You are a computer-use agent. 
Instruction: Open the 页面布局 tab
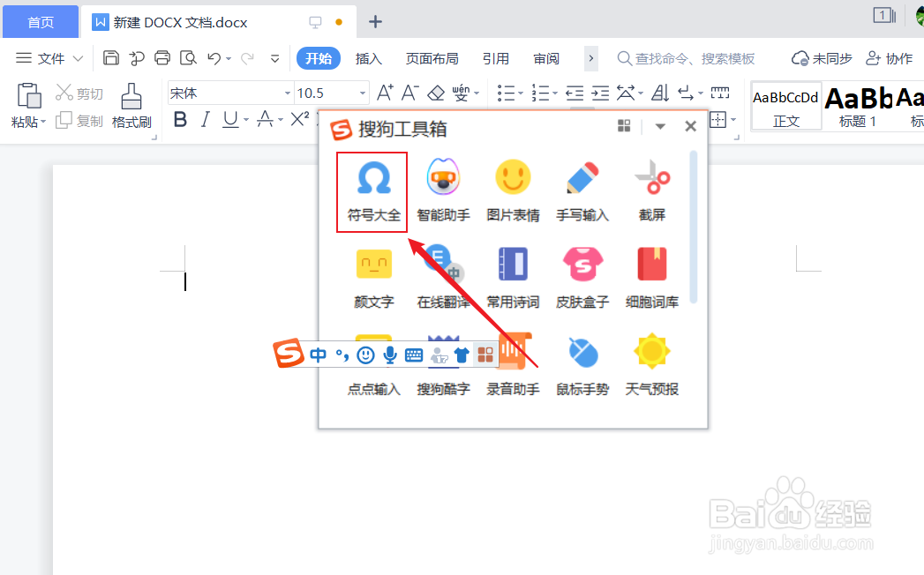tap(432, 58)
